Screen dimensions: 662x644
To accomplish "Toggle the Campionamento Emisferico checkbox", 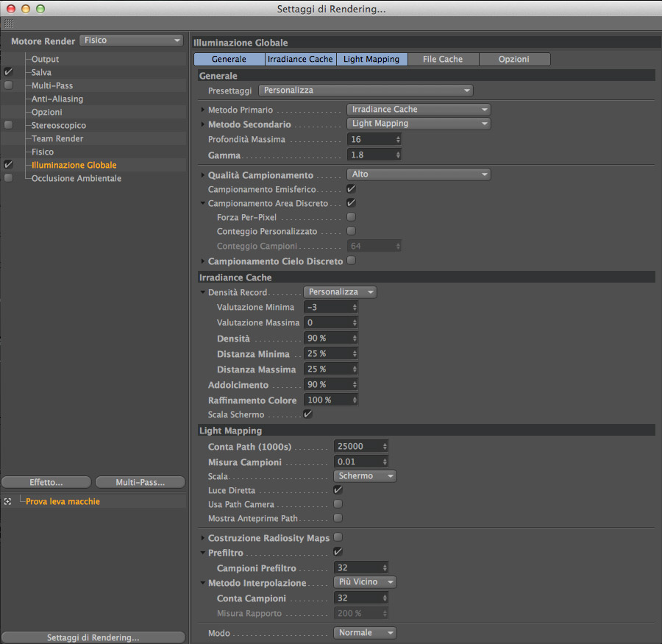I will pos(351,189).
